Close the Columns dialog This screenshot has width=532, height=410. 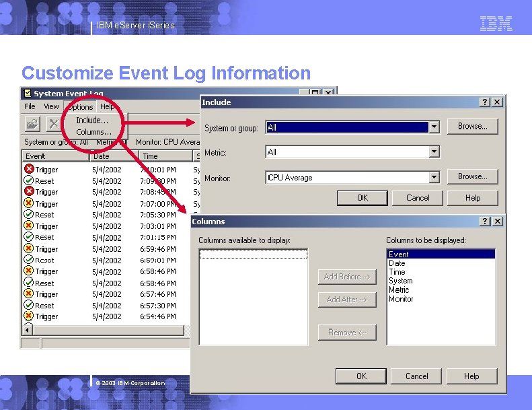pos(498,221)
